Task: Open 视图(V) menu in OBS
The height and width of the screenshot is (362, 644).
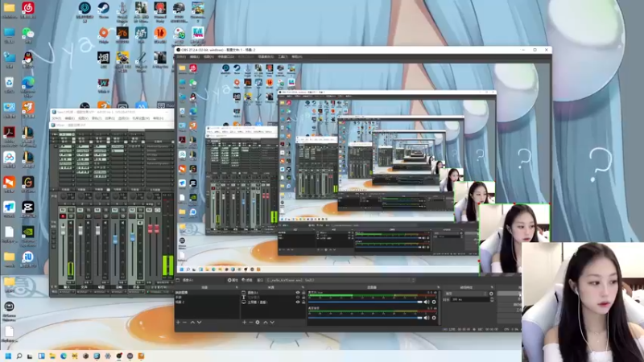Action: pos(208,56)
